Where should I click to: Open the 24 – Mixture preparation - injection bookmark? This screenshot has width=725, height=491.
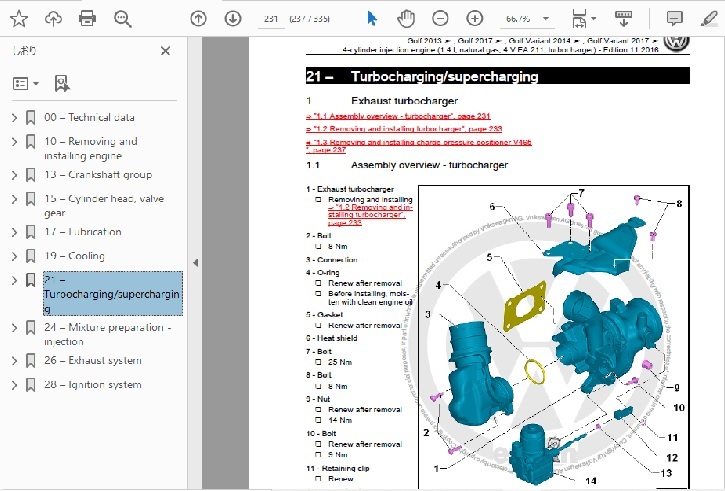108,334
